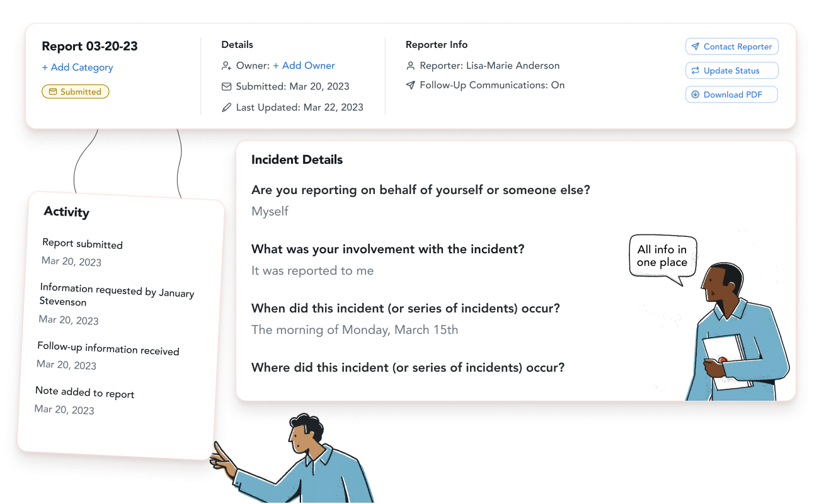The image size is (819, 504).
Task: Click the Activity heading
Action: tap(67, 212)
